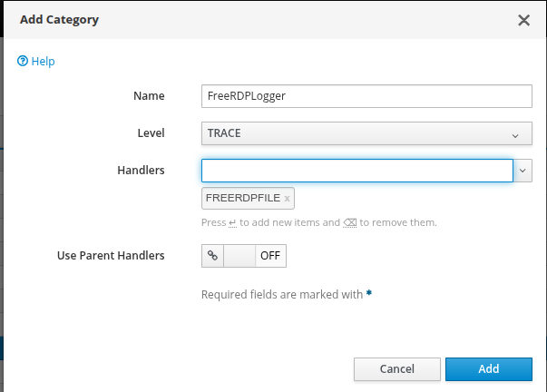Click the OFF label of the switch

(x=270, y=256)
